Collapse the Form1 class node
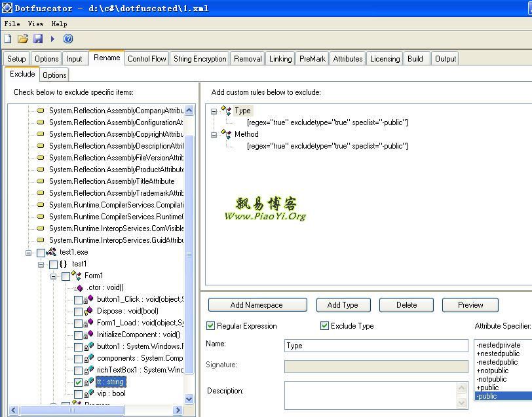532x417 pixels. pos(53,276)
